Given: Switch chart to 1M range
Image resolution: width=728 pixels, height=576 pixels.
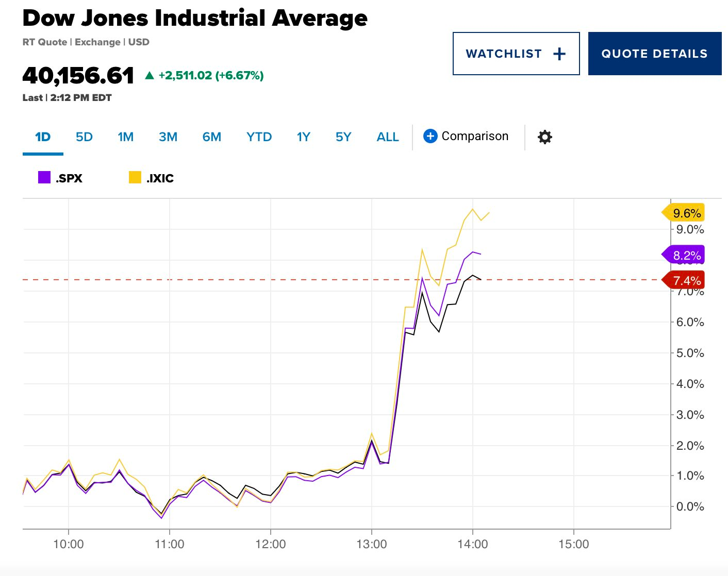Looking at the screenshot, I should coord(125,137).
